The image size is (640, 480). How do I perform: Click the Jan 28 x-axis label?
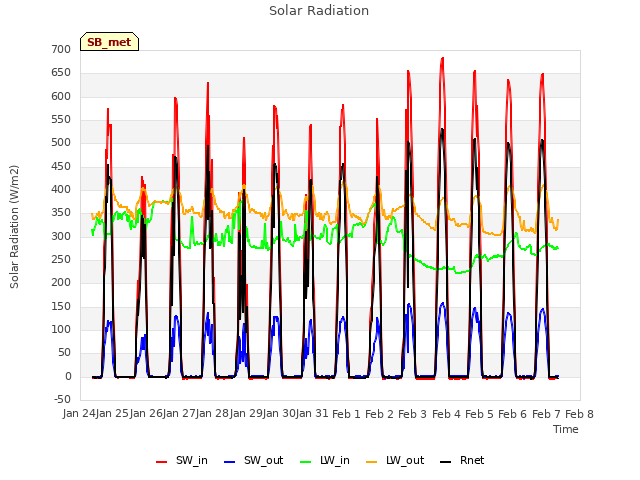pos(212,413)
